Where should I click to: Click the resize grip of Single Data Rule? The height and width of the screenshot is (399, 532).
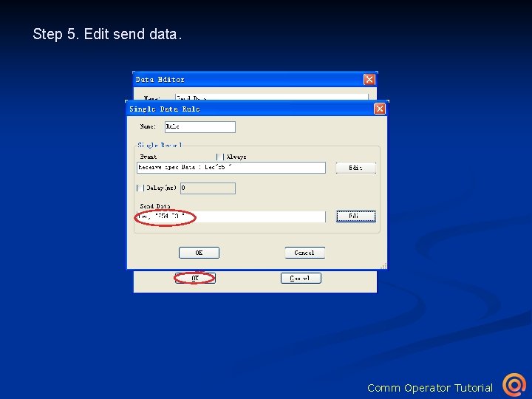pos(383,266)
